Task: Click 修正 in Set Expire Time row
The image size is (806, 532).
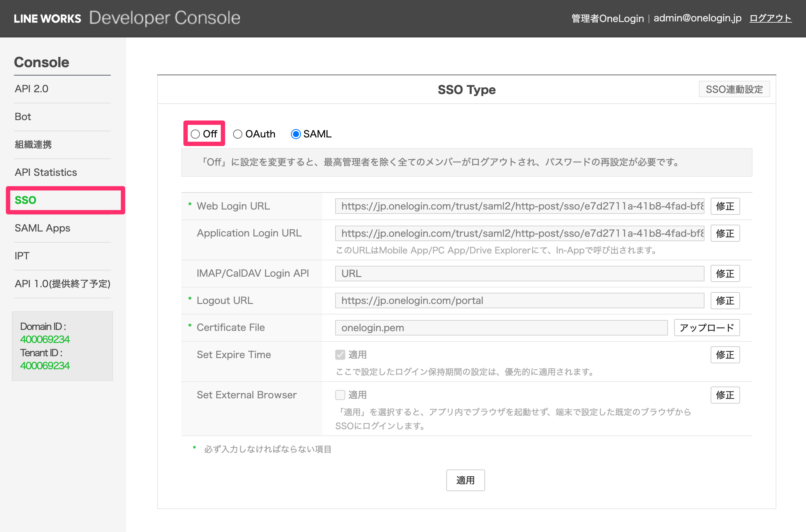Action: tap(725, 355)
